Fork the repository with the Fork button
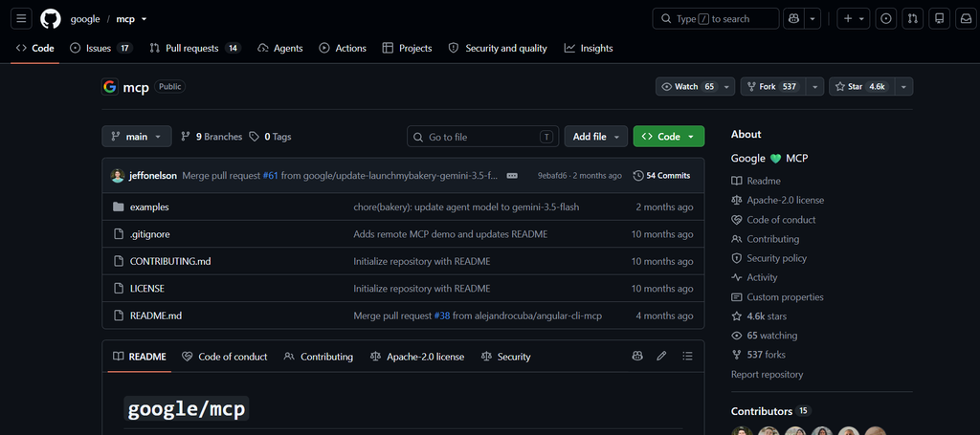This screenshot has width=980, height=435. click(773, 87)
